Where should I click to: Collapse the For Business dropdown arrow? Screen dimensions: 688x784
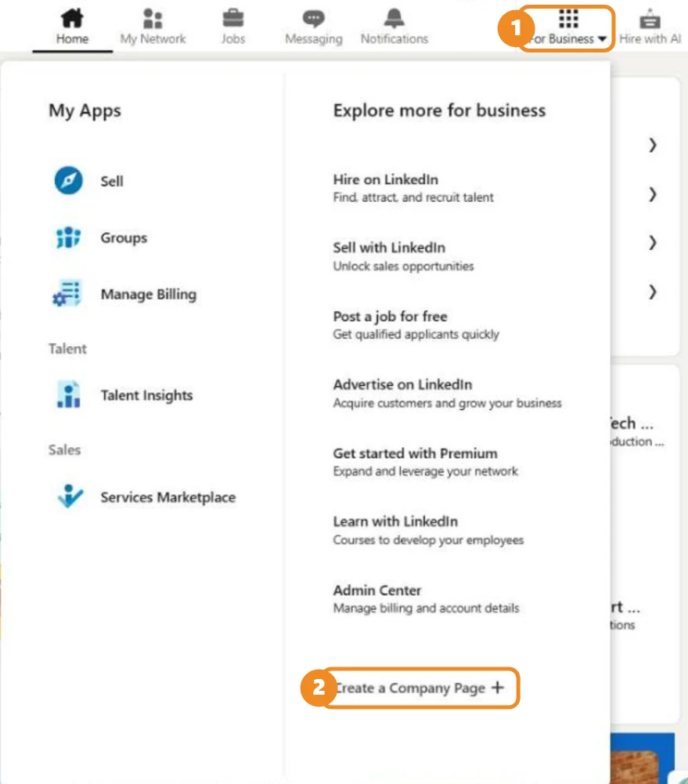(x=602, y=39)
